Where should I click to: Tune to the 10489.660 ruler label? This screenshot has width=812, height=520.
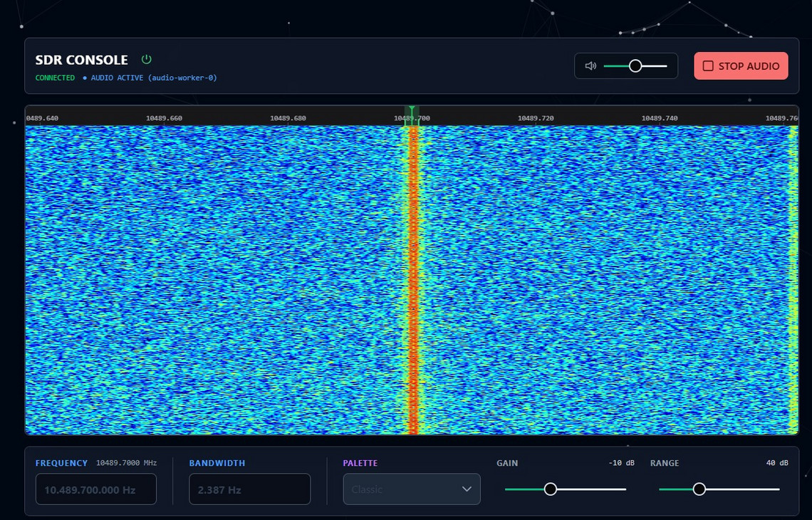tap(164, 118)
